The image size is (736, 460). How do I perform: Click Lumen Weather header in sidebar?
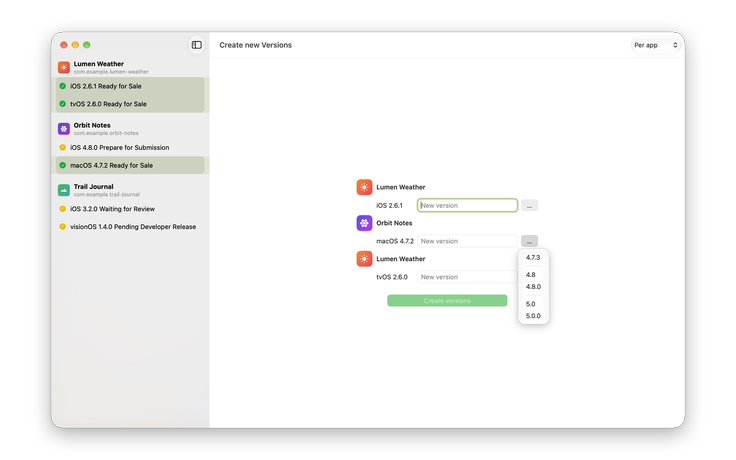99,64
